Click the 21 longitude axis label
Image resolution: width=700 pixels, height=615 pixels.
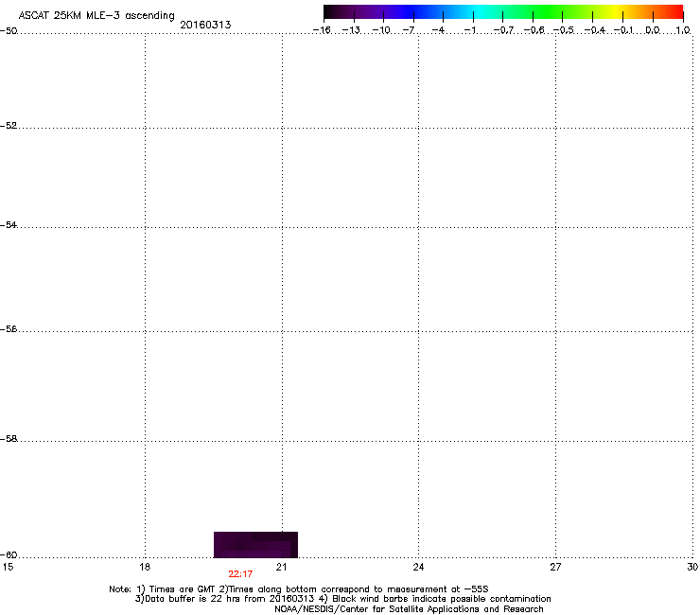[281, 567]
